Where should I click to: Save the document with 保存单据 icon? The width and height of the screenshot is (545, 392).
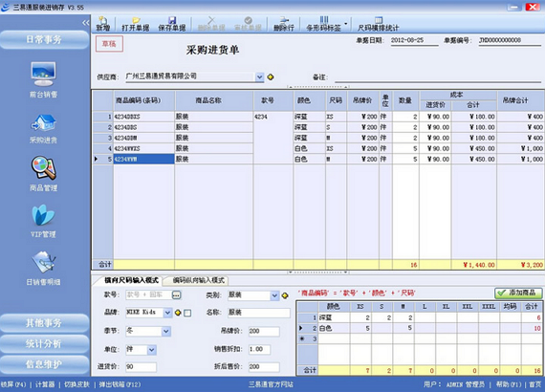pos(172,24)
